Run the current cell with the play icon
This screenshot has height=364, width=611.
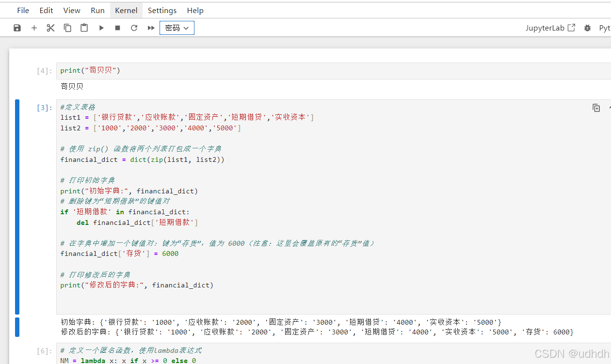[101, 28]
